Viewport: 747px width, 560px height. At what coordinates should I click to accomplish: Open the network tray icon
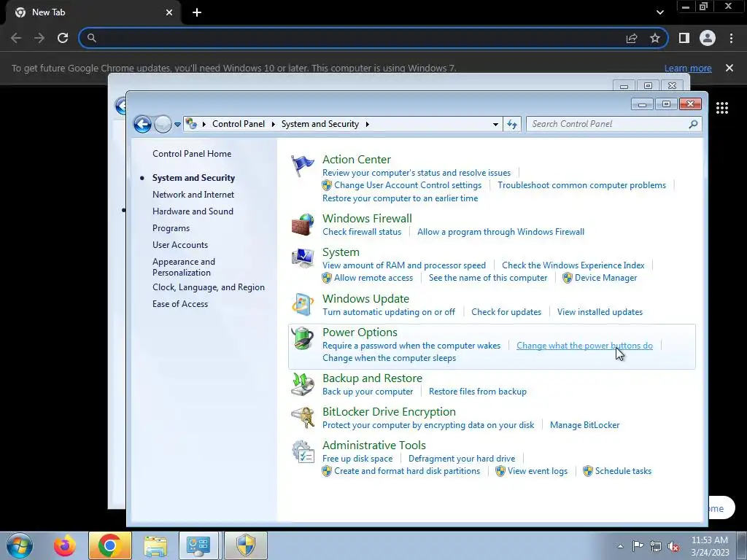[656, 546]
